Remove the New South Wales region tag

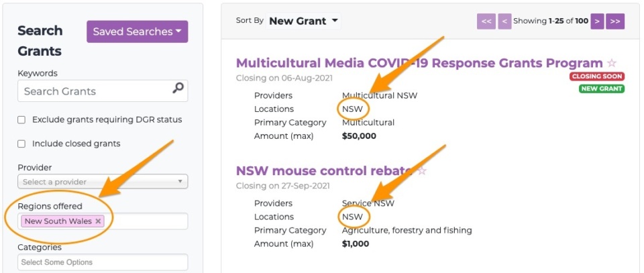[98, 221]
